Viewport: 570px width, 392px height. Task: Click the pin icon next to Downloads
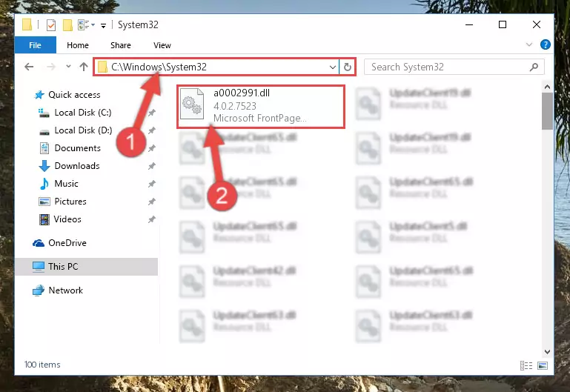click(x=152, y=166)
